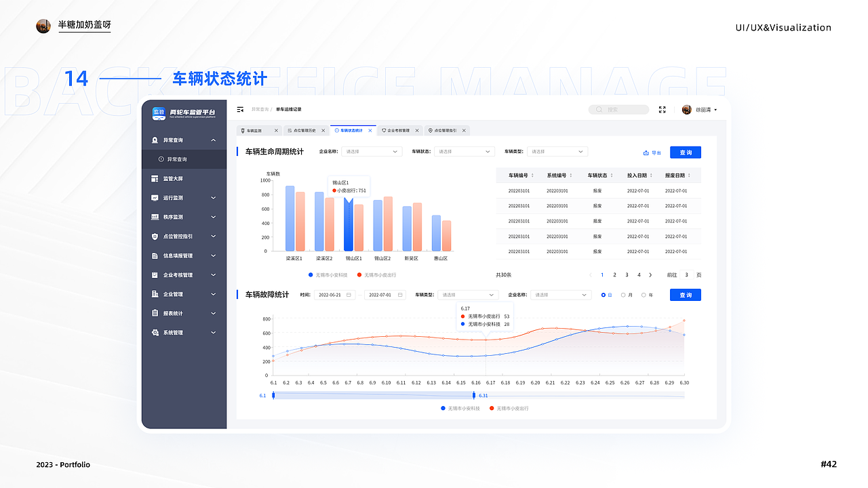The image size is (868, 488).
Task: Go to the previous page arrow
Action: coord(590,275)
